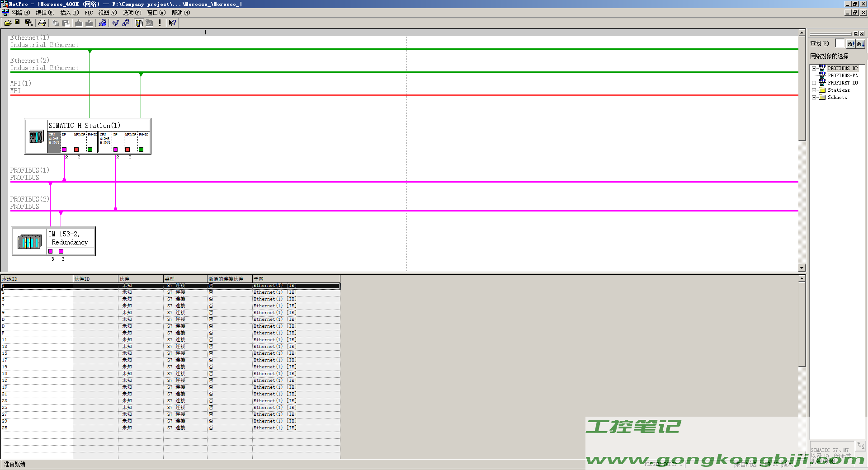Click the connection table scrollbar up arrow
868x470 pixels.
(x=802, y=278)
